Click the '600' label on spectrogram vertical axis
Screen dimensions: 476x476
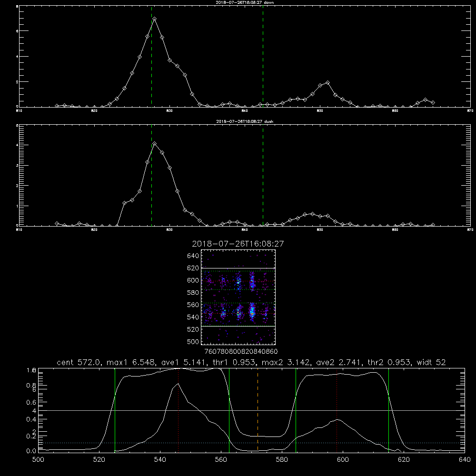pos(193,280)
